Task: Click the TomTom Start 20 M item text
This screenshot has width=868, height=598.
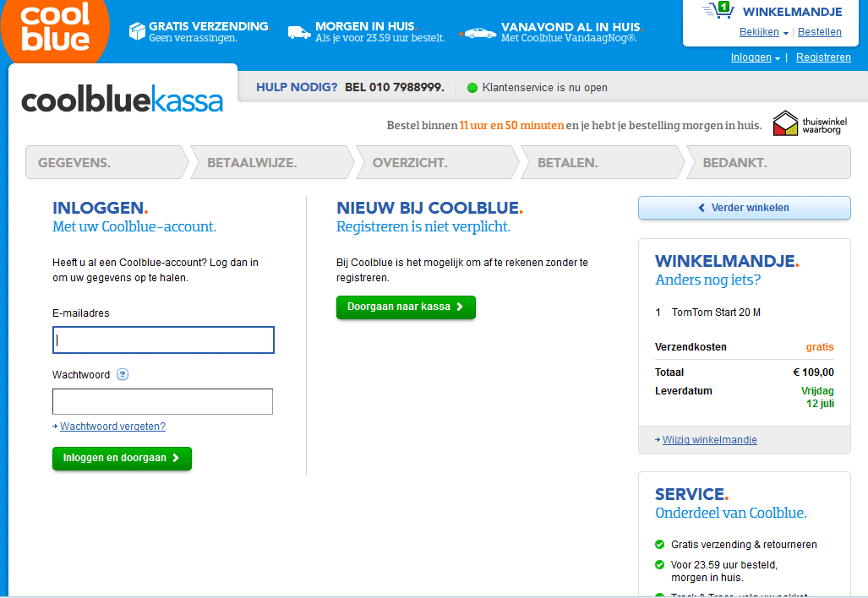Action: [x=716, y=313]
